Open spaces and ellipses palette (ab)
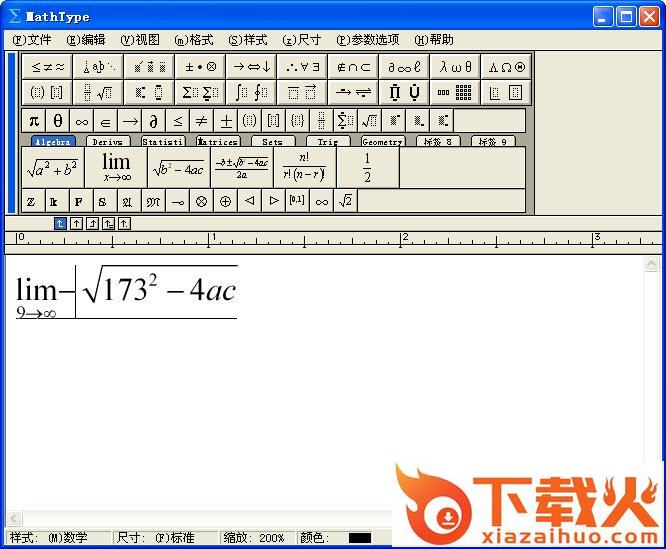This screenshot has height=549, width=666. tap(98, 67)
